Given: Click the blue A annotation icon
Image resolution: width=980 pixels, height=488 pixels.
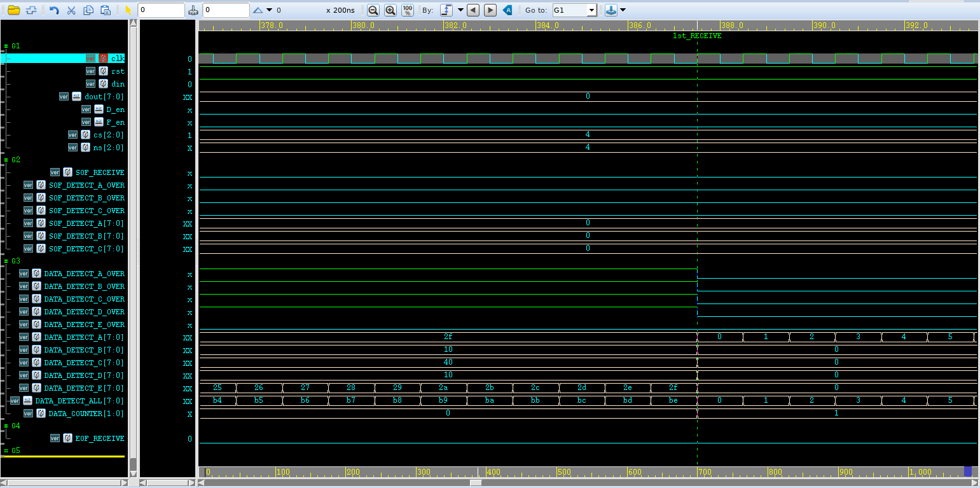Looking at the screenshot, I should [x=507, y=10].
